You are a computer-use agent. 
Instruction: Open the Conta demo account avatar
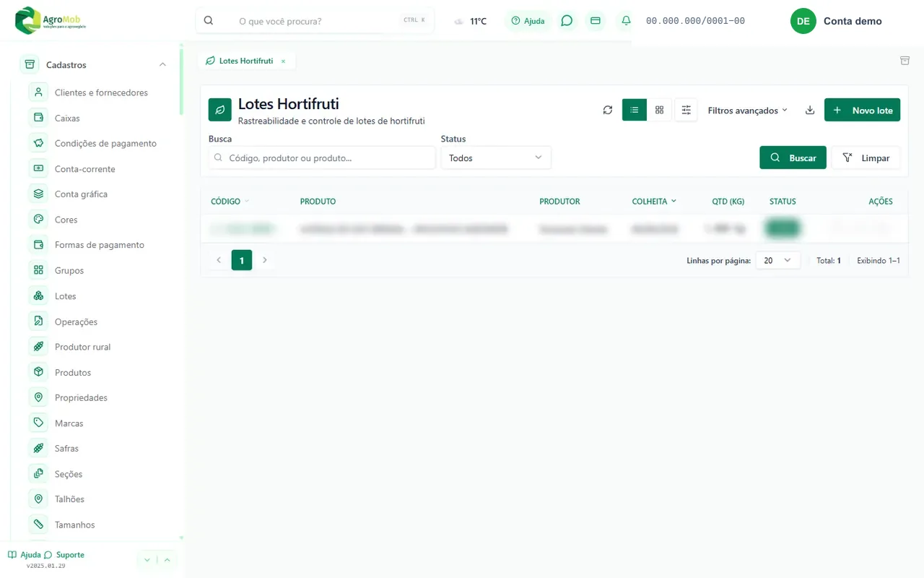[803, 21]
